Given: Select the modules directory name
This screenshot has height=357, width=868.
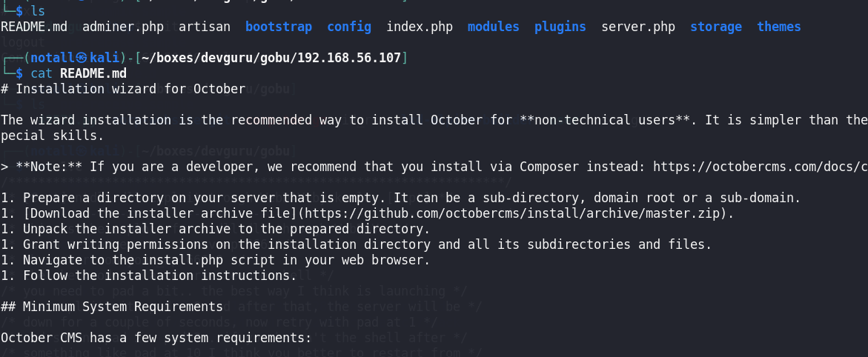Looking at the screenshot, I should point(493,27).
